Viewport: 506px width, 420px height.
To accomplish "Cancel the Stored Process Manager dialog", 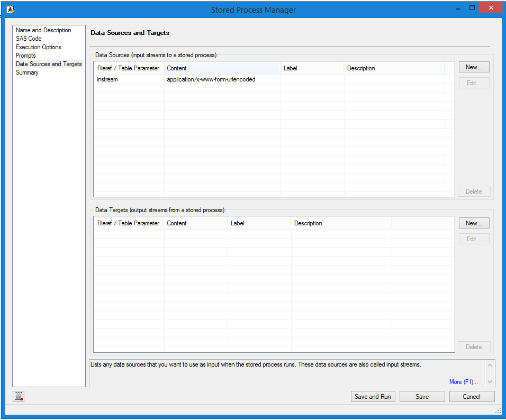I will coord(472,397).
